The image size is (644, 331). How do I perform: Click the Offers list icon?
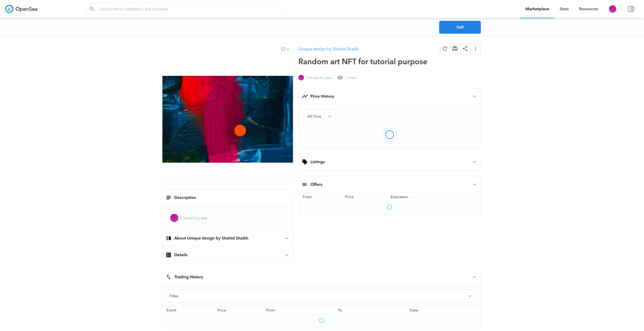[305, 185]
